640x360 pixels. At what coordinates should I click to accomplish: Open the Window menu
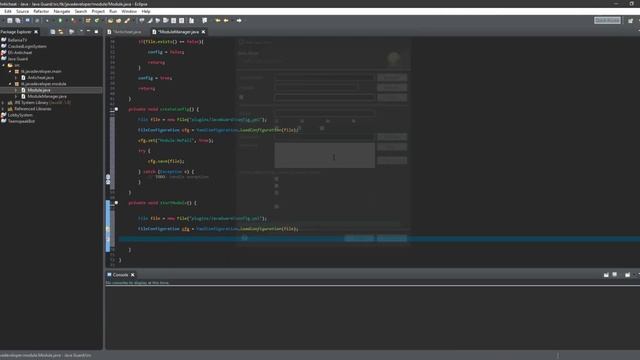coord(129,11)
